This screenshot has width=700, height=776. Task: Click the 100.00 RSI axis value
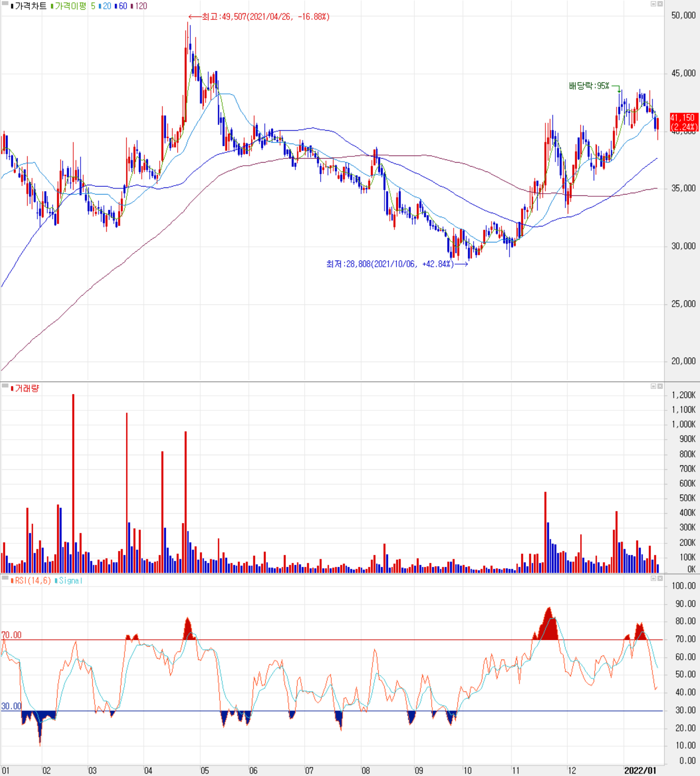684,586
